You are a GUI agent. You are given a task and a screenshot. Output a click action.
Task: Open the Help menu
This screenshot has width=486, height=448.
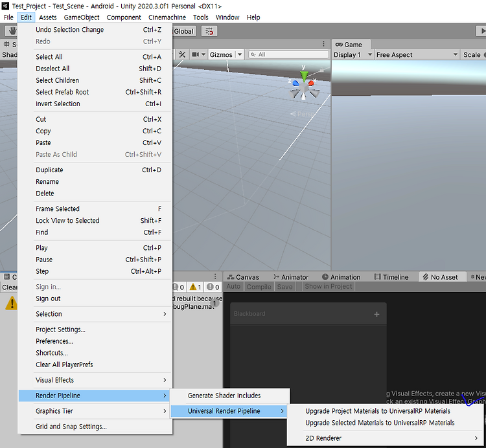(x=253, y=17)
